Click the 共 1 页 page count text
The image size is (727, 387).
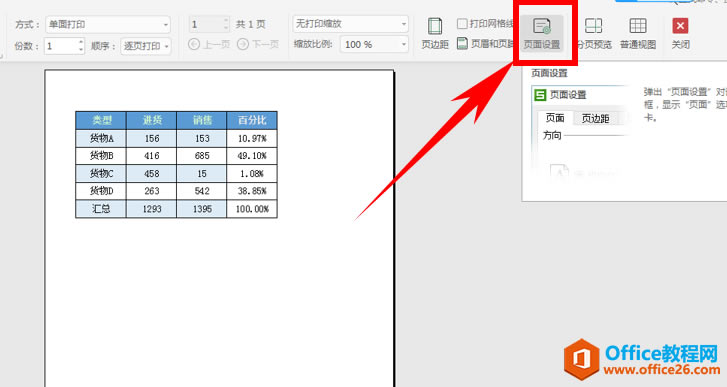point(250,24)
